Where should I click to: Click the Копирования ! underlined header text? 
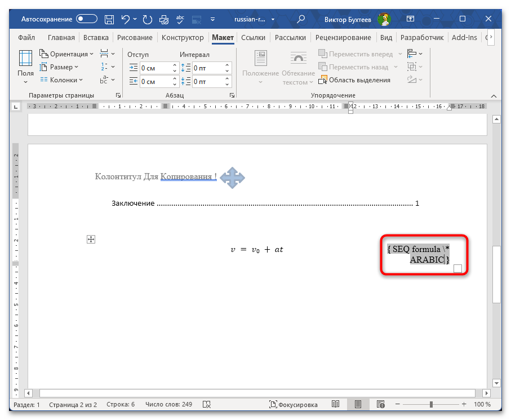coord(189,176)
